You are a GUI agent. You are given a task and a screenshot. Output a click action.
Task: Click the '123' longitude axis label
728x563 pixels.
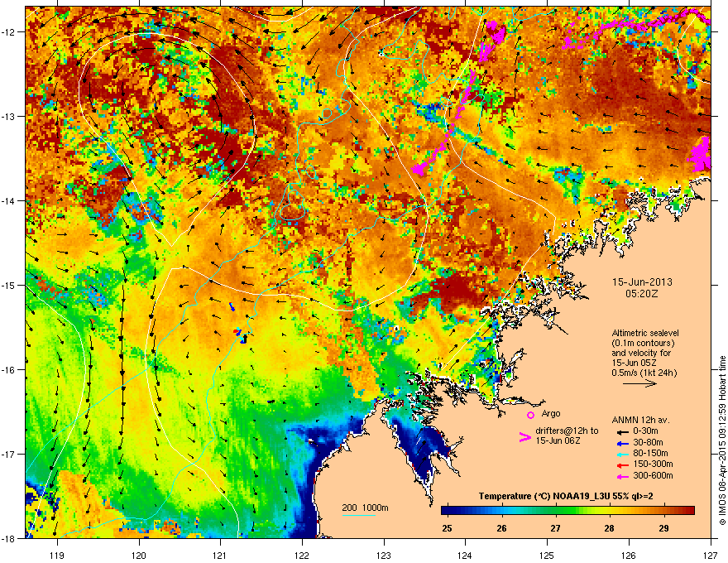(384, 555)
